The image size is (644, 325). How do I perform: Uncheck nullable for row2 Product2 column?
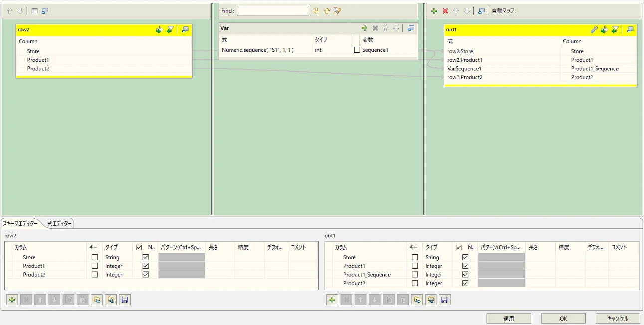click(x=146, y=275)
